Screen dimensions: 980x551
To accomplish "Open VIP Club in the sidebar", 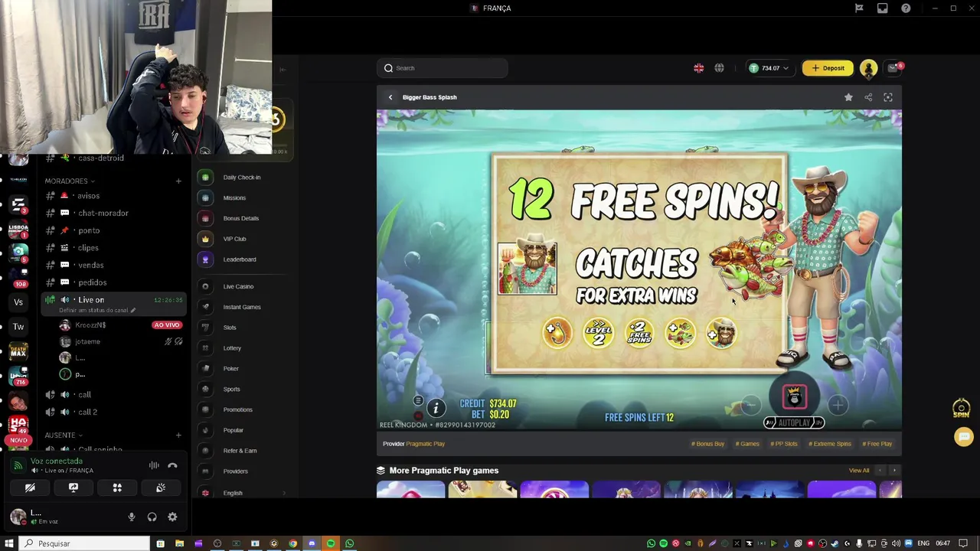I will click(x=234, y=239).
